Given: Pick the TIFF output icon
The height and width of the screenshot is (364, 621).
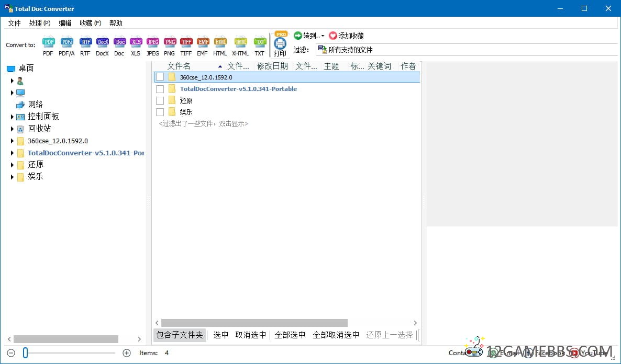Looking at the screenshot, I should pyautogui.click(x=186, y=42).
